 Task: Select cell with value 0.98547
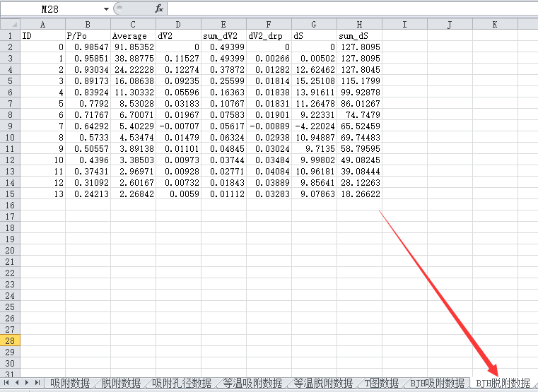coord(88,47)
